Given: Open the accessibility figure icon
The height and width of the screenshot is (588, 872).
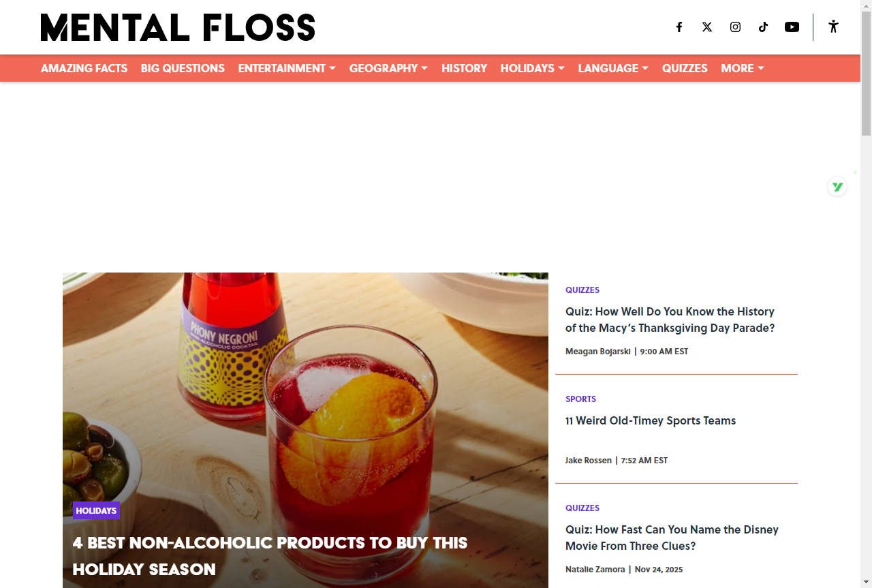Looking at the screenshot, I should click(833, 27).
